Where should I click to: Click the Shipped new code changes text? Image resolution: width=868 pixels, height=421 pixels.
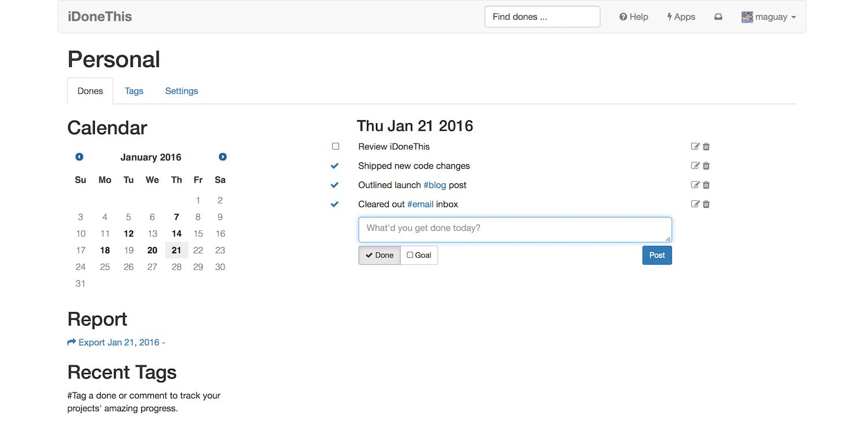(414, 166)
